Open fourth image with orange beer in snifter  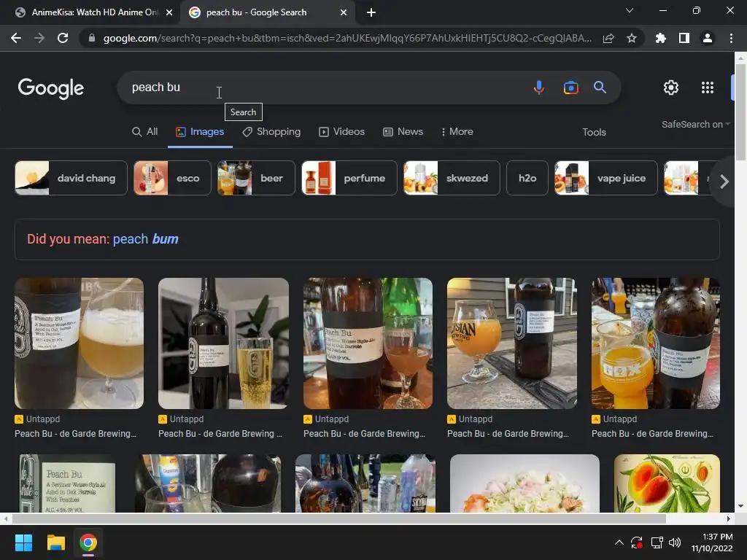512,343
